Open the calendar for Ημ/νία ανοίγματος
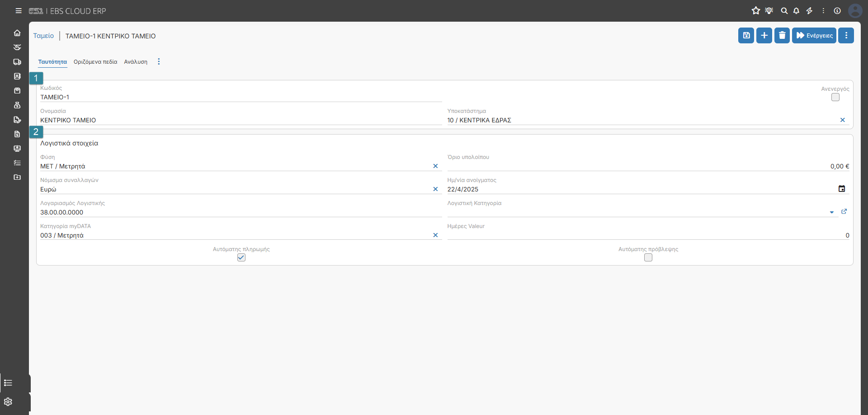The image size is (868, 415). [842, 189]
